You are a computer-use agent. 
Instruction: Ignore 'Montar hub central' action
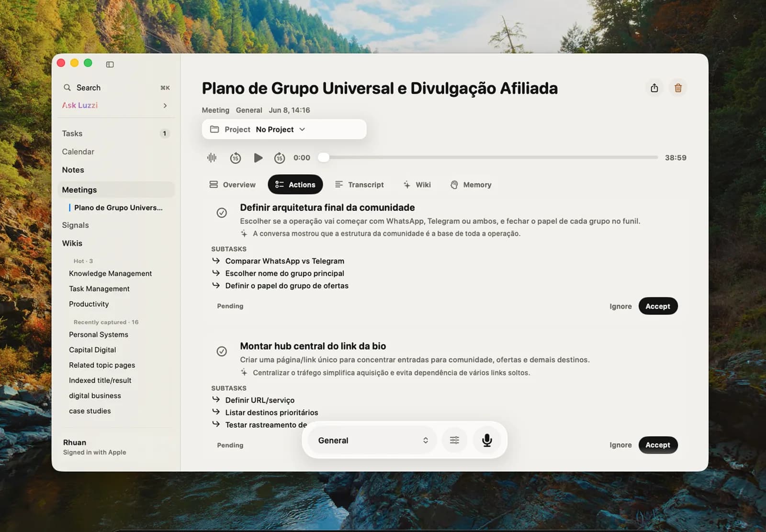[620, 445]
